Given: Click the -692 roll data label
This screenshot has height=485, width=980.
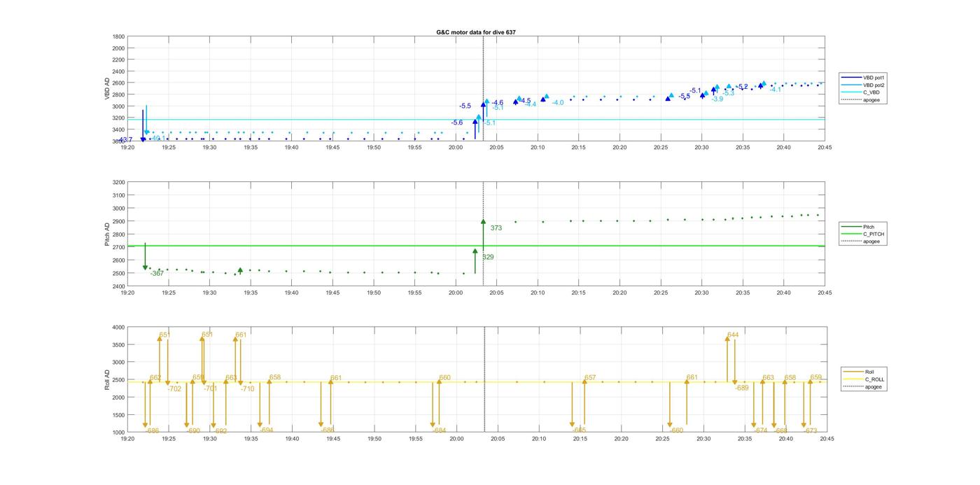Looking at the screenshot, I should tap(220, 431).
